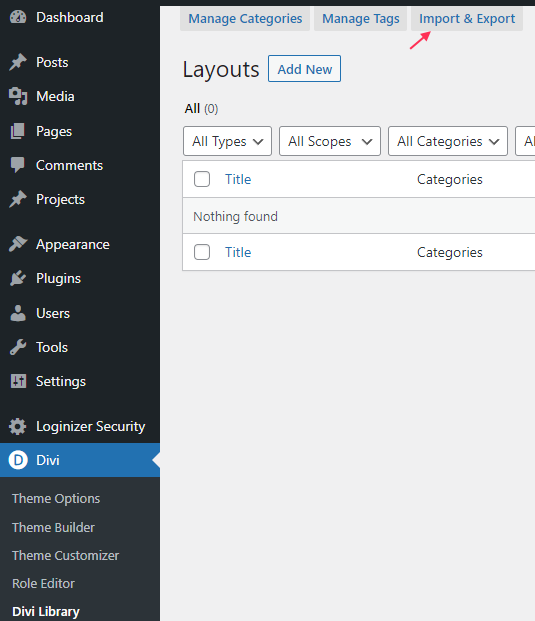Click the Plugins plug icon
Viewport: 535px width, 621px height.
pyautogui.click(x=18, y=278)
